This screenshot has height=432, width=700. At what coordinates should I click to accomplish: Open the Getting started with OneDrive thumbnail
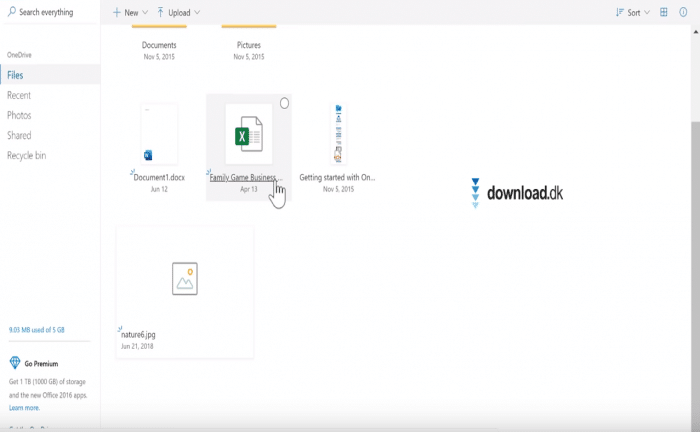pyautogui.click(x=338, y=134)
